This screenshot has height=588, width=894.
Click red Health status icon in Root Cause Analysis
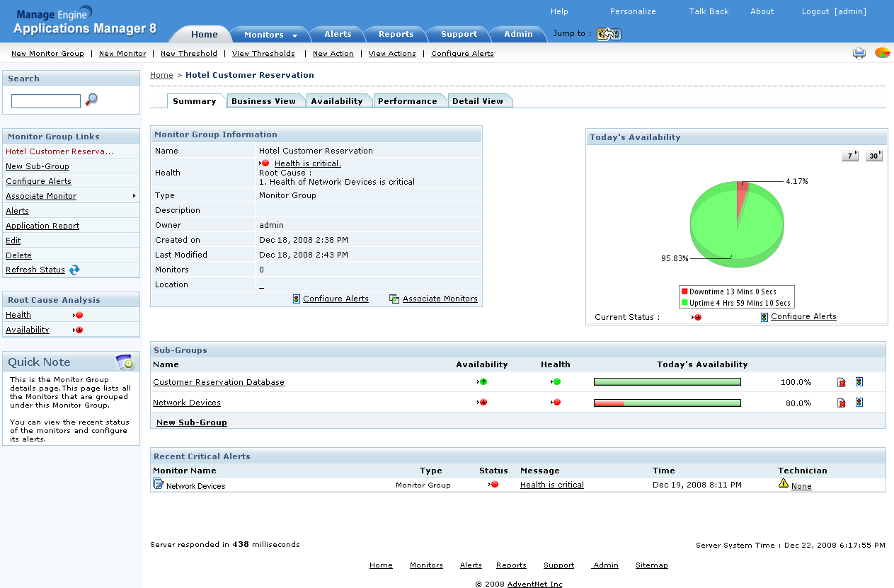(79, 316)
